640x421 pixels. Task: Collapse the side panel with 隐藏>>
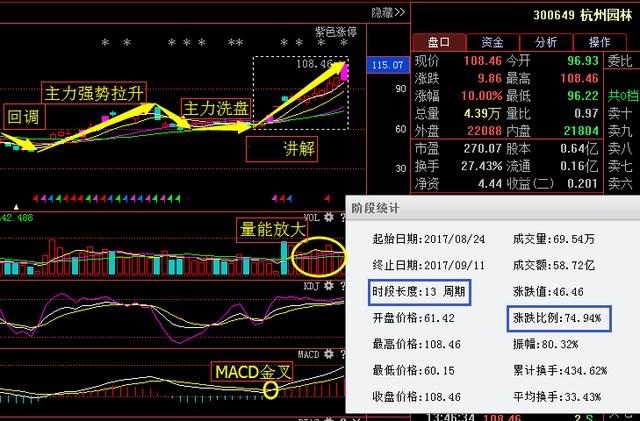point(388,12)
